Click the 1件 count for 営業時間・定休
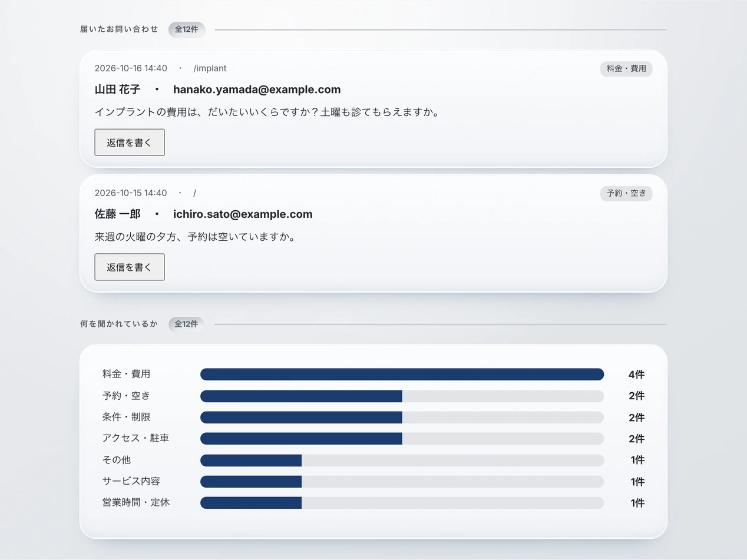 pos(637,503)
